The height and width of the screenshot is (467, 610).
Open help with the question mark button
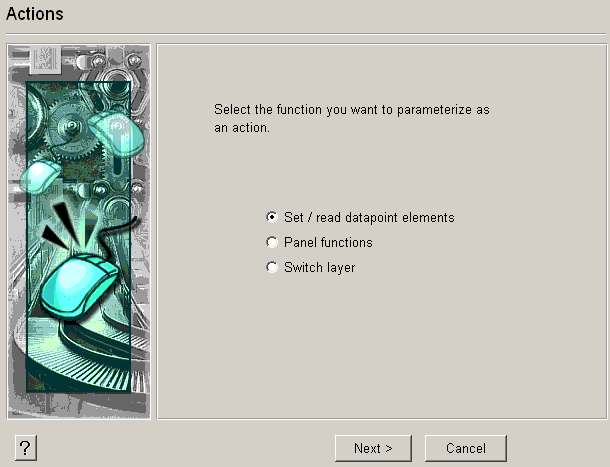tap(26, 448)
